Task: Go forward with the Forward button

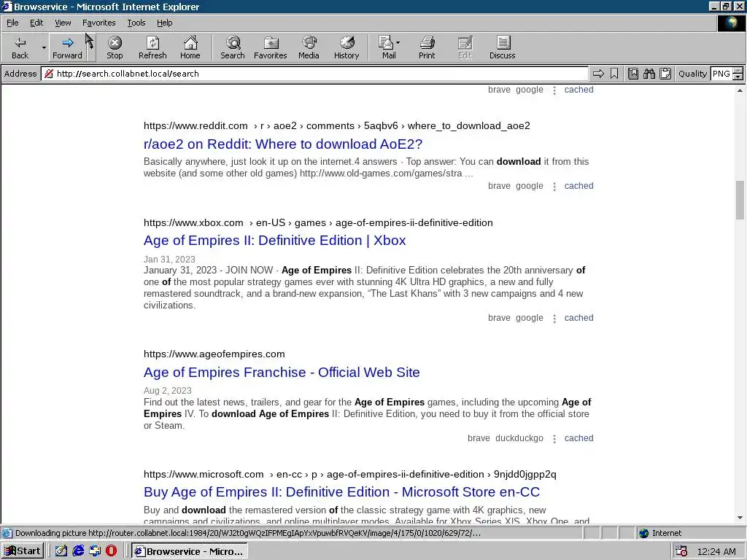Action: click(x=67, y=47)
